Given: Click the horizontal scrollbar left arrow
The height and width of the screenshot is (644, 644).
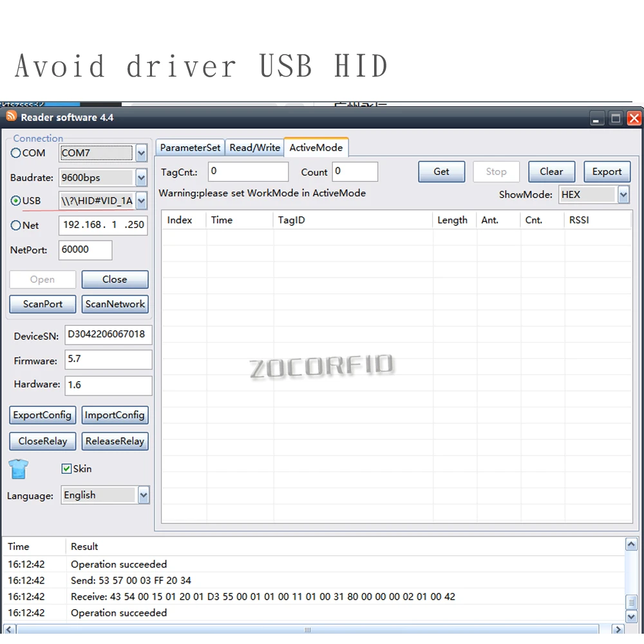Looking at the screenshot, I should 10,629.
